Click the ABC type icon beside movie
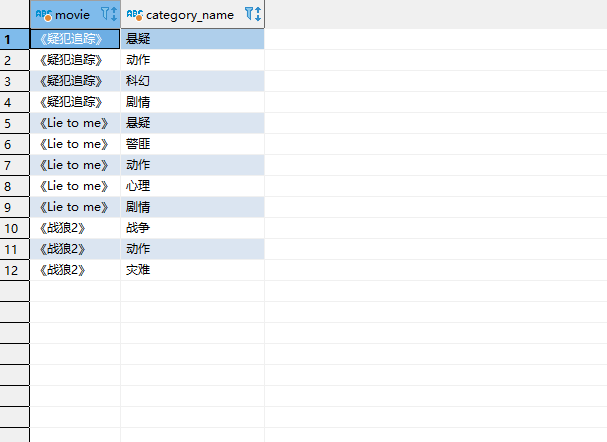 point(44,15)
